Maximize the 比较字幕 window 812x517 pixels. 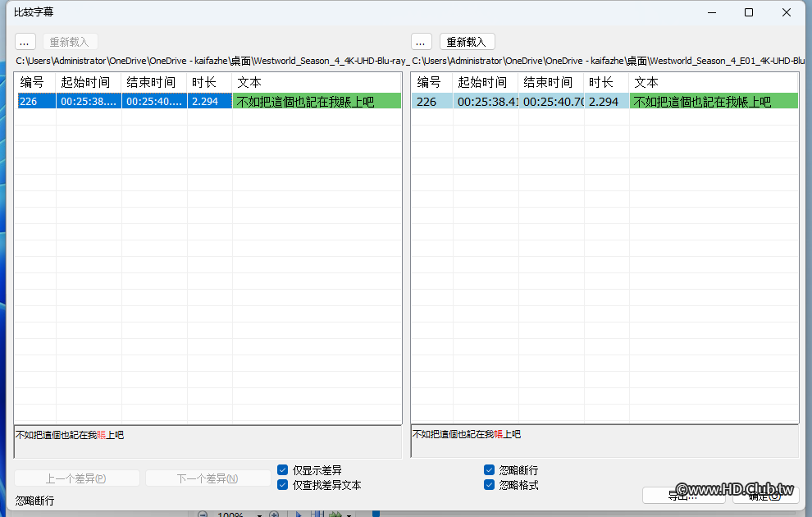pyautogui.click(x=749, y=12)
